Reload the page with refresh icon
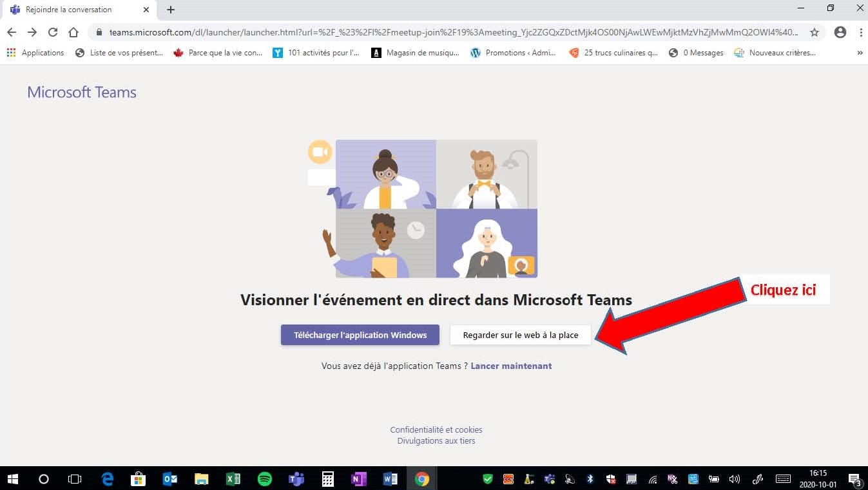This screenshot has width=868, height=490. coord(53,32)
